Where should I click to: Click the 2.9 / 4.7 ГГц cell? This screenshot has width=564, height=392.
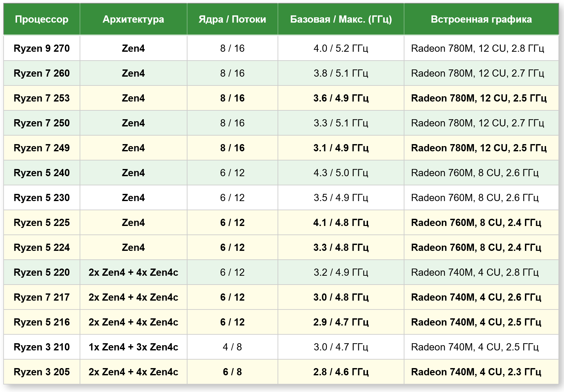tap(341, 322)
